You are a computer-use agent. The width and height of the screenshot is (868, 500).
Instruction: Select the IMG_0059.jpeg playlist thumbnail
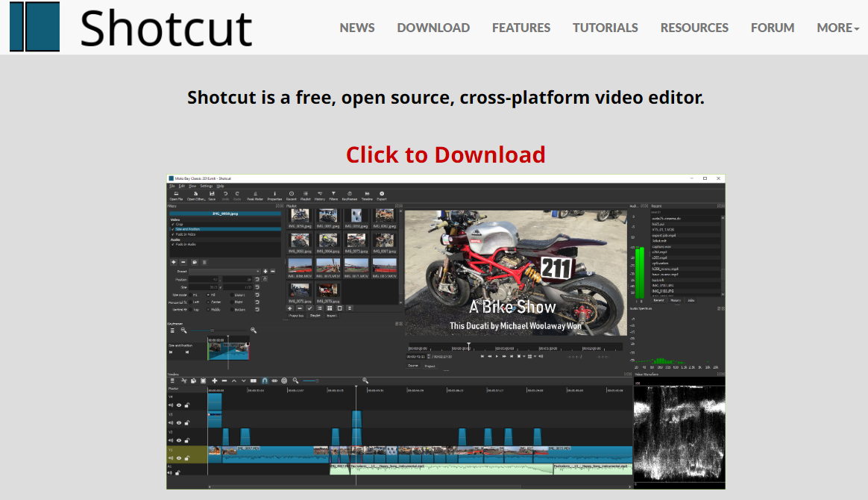click(300, 218)
